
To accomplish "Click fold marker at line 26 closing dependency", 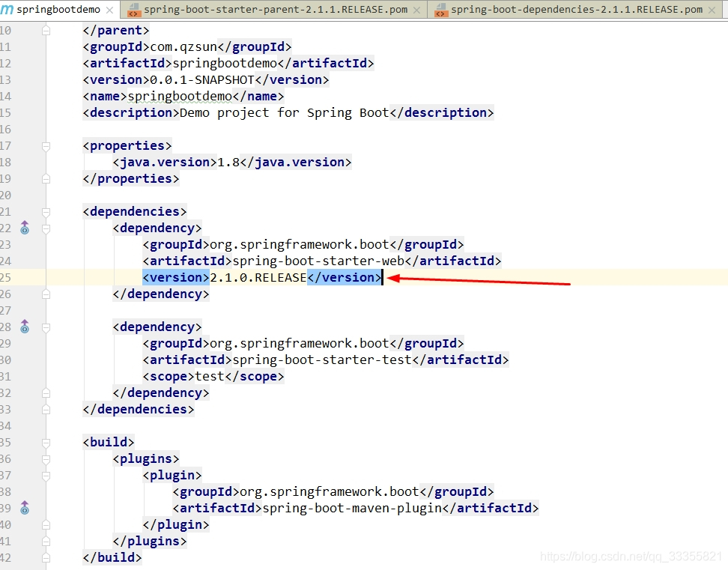I will (x=46, y=294).
